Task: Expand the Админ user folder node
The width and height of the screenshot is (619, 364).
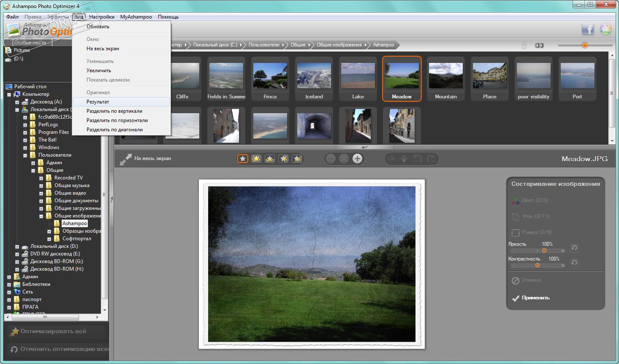Action: (x=33, y=163)
